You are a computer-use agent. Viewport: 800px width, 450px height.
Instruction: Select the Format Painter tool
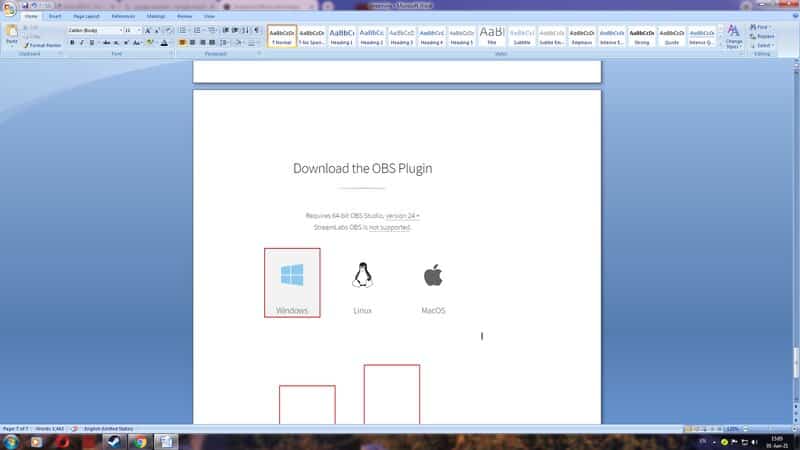tap(42, 45)
